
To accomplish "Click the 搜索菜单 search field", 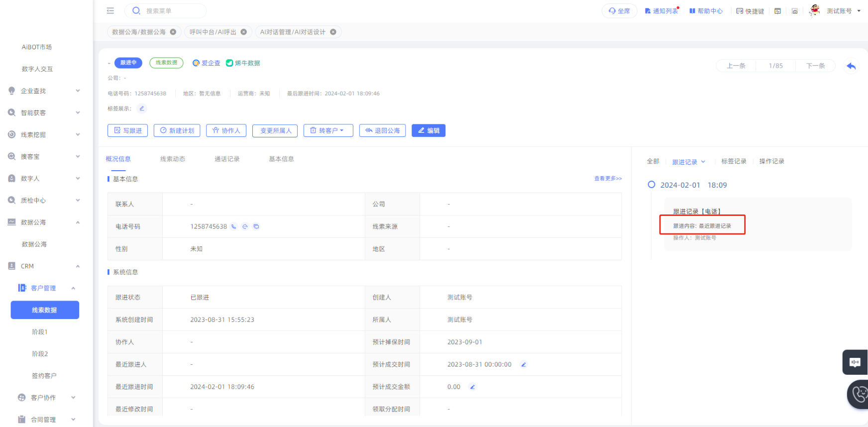I will coord(172,11).
